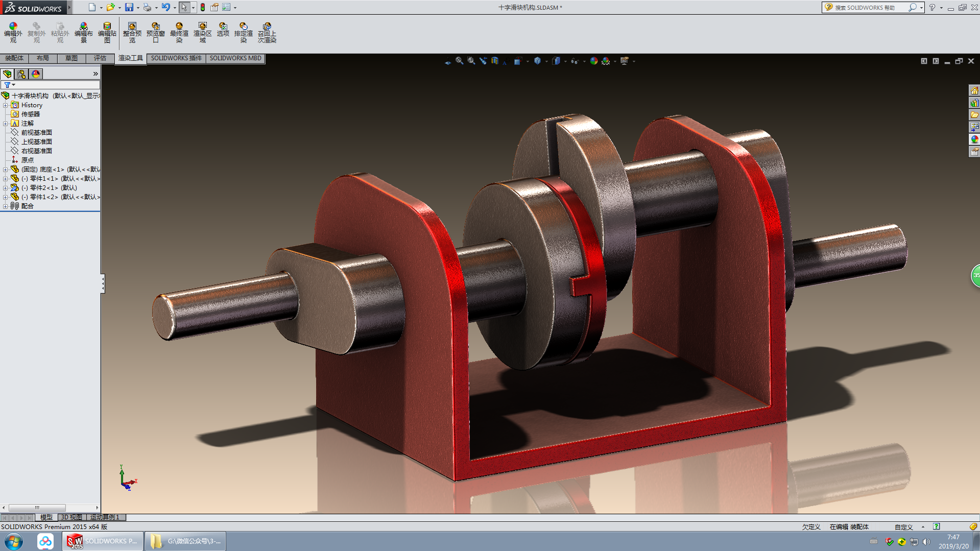This screenshot has width=980, height=551.
Task: Switch to the 草图 (Sketch) tab
Action: point(71,58)
